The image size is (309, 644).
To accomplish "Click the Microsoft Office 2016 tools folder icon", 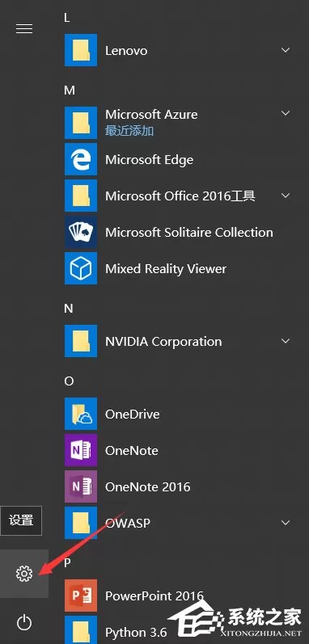I will point(81,196).
